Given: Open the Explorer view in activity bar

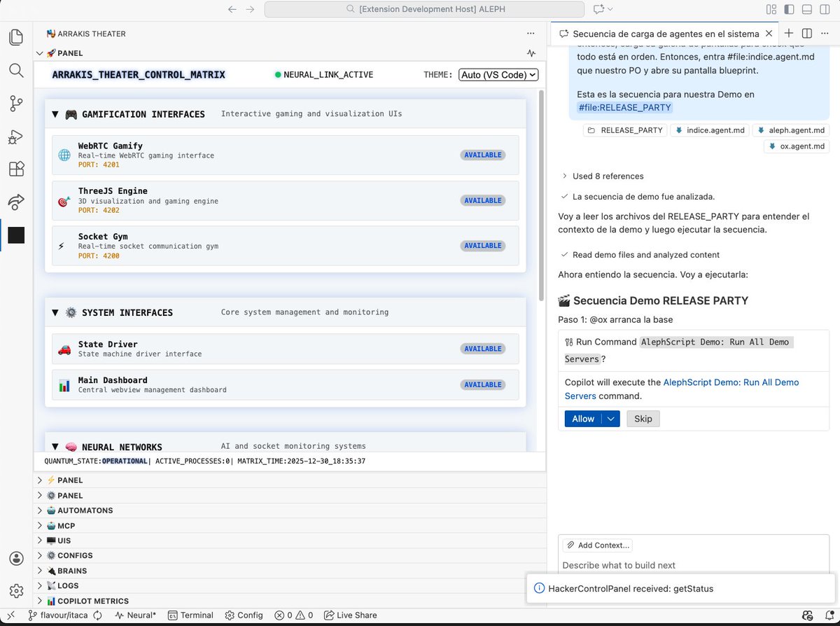Looking at the screenshot, I should pyautogui.click(x=16, y=37).
